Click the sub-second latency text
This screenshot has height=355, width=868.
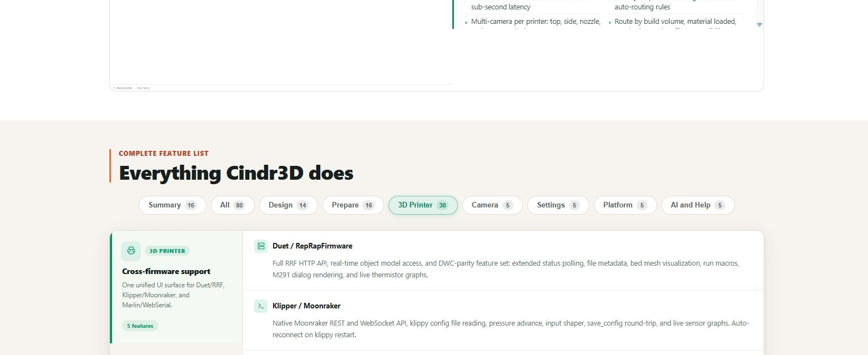(501, 7)
